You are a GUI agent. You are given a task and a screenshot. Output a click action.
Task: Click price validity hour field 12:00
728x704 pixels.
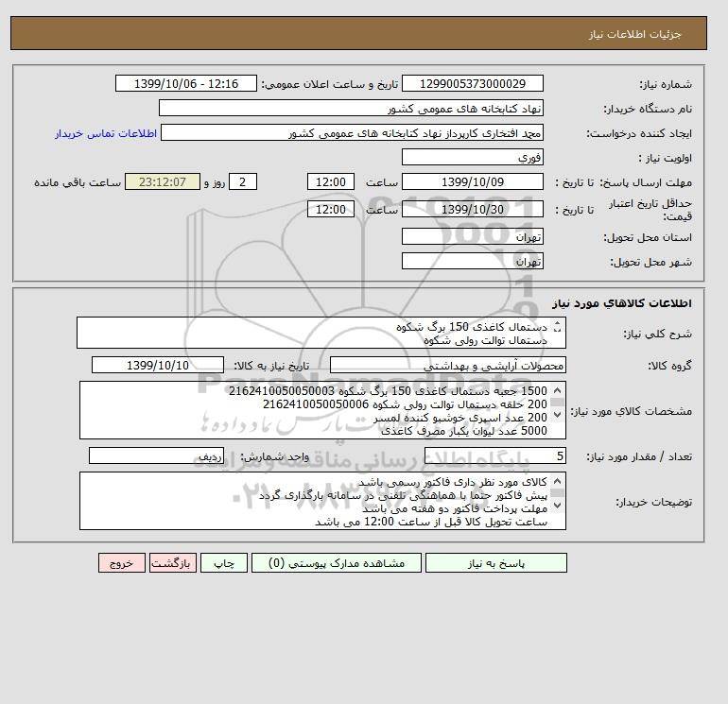(331, 209)
